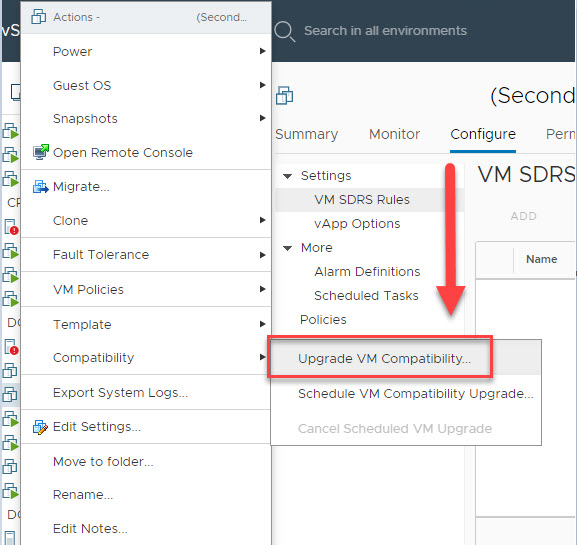Switch to the Summary tab

tap(306, 134)
